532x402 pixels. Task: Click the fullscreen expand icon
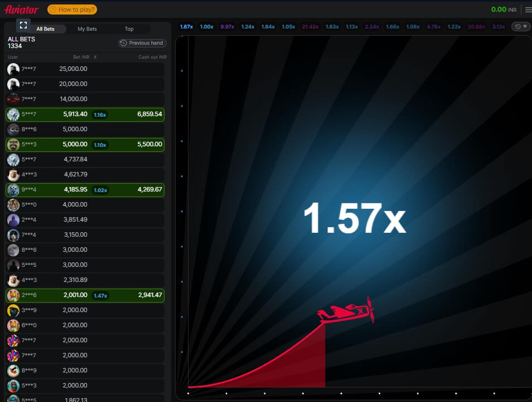tap(23, 25)
